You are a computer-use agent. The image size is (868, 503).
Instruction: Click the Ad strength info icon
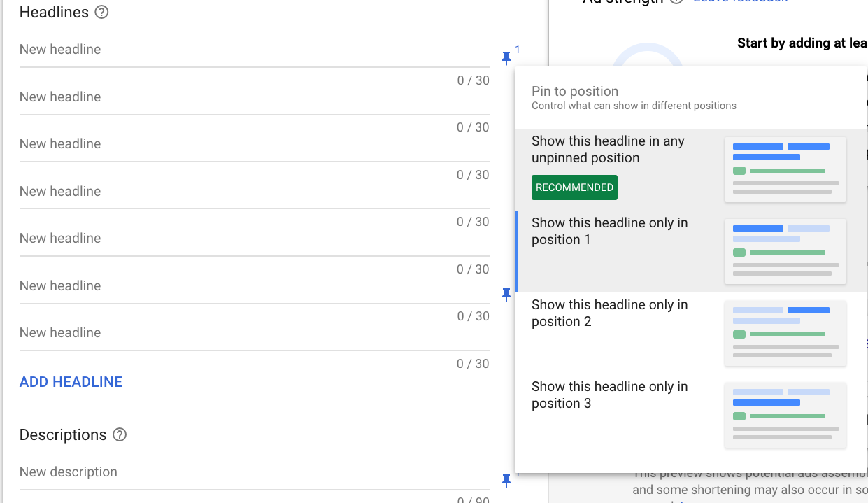[x=676, y=1]
